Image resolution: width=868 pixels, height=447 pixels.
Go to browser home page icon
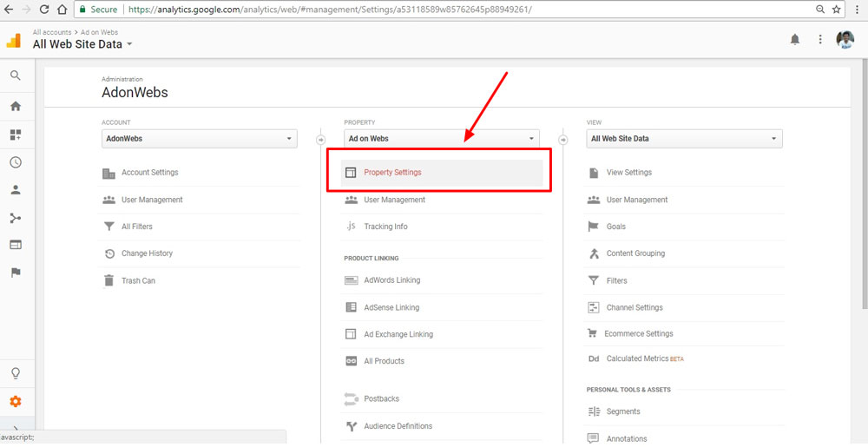[x=62, y=10]
